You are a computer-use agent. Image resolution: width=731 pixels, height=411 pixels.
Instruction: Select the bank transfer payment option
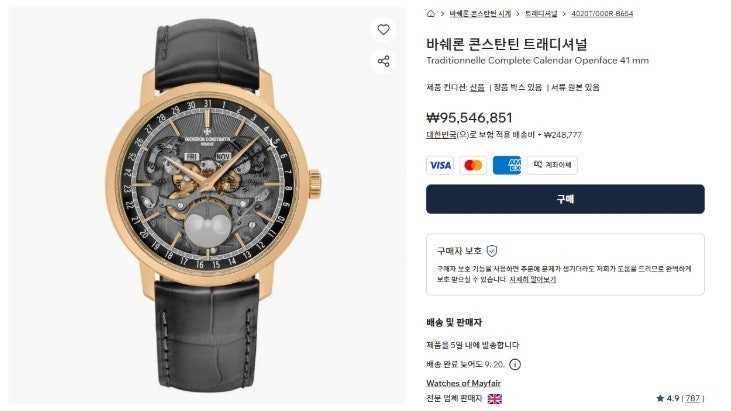pos(552,165)
